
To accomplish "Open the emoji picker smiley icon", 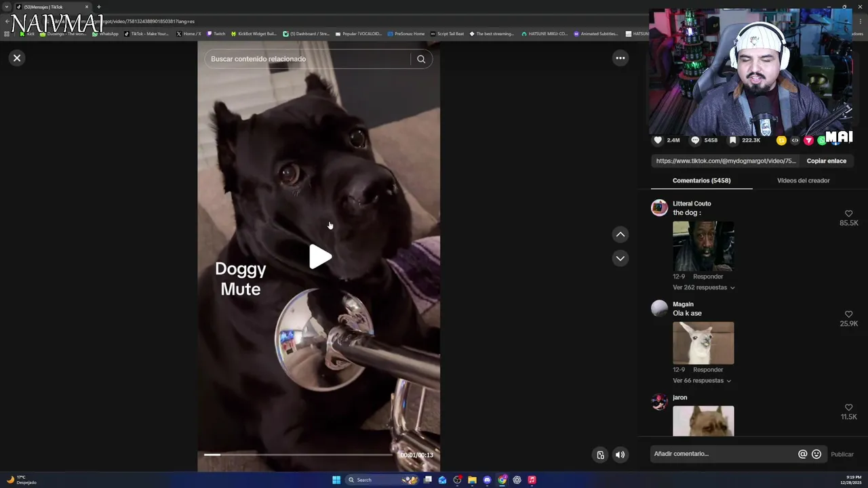I will pos(816,454).
